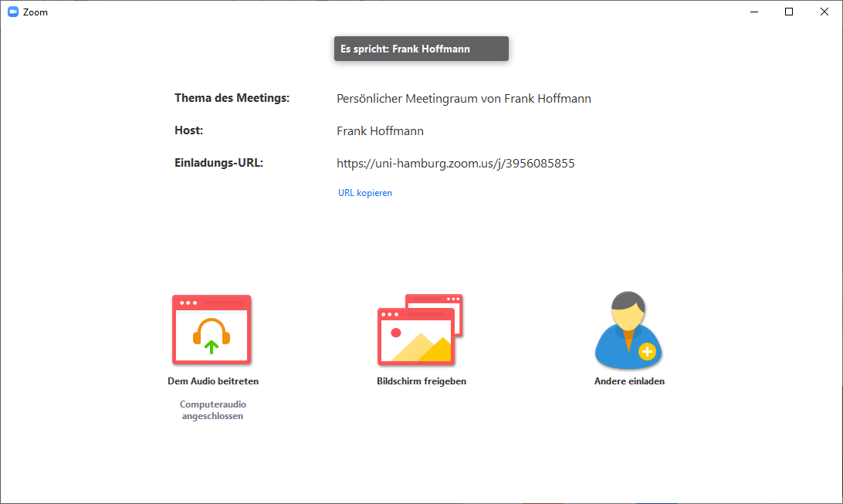Click the 'Zoom' title text in title bar

(x=36, y=12)
